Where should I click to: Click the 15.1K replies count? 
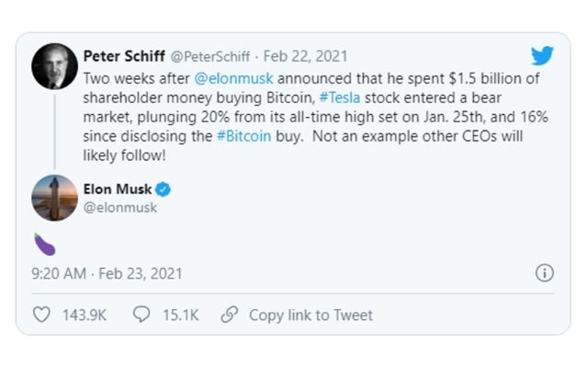pyautogui.click(x=179, y=315)
